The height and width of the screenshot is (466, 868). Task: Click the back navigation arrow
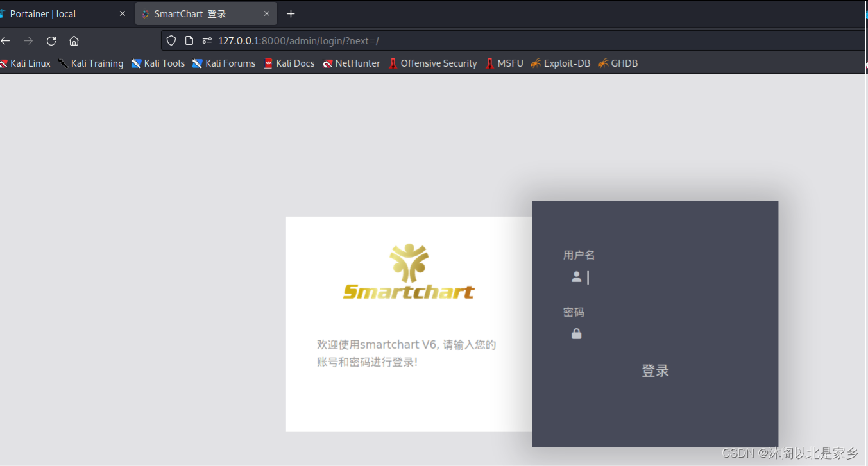coord(5,40)
